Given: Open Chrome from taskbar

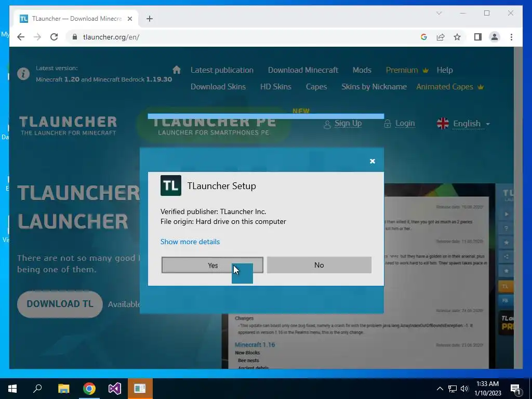Looking at the screenshot, I should 89,389.
